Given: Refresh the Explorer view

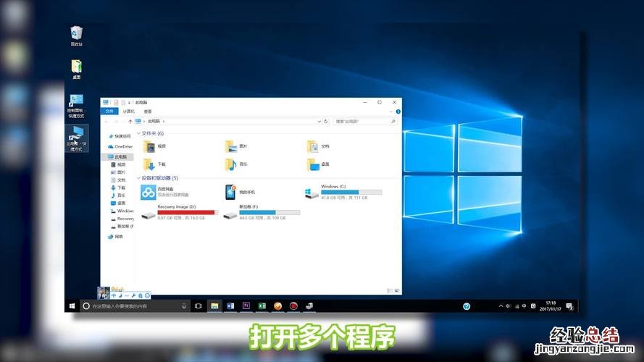Looking at the screenshot, I should pyautogui.click(x=326, y=122).
